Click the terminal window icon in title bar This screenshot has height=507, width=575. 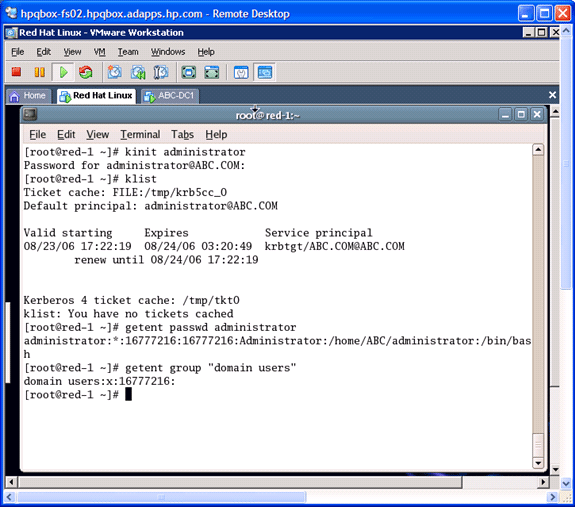coord(30,115)
